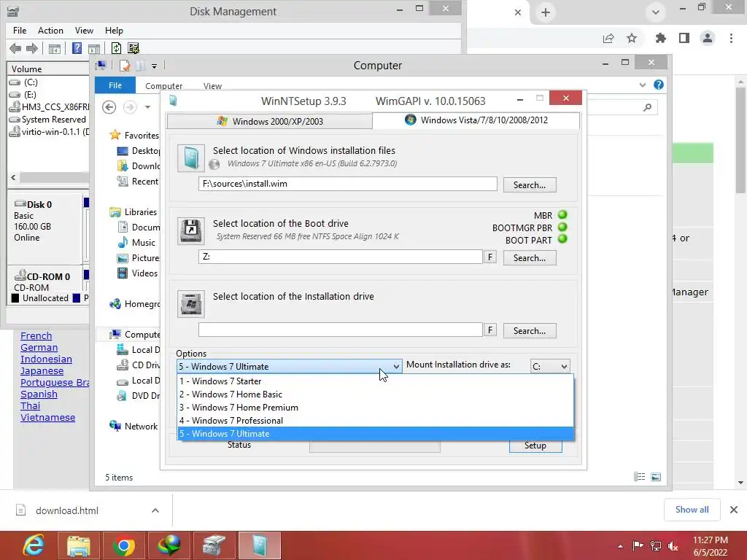Open the Japanese language link
The width and height of the screenshot is (747, 560).
(42, 371)
